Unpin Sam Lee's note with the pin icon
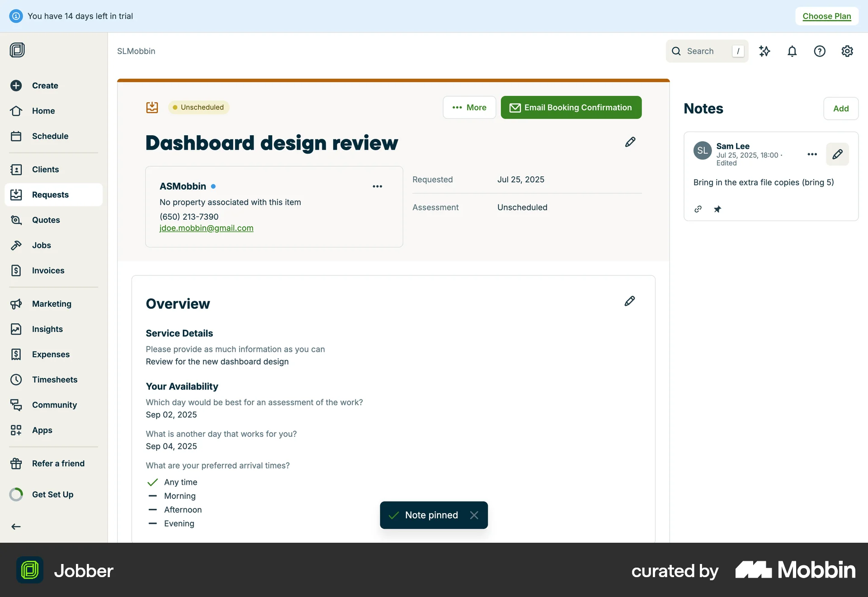The height and width of the screenshot is (597, 868). tap(717, 209)
